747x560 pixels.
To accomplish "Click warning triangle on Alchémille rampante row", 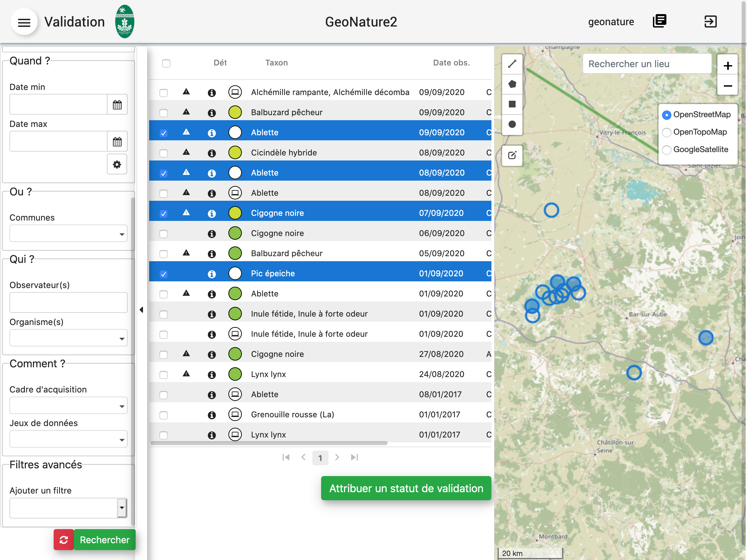I will [x=186, y=91].
